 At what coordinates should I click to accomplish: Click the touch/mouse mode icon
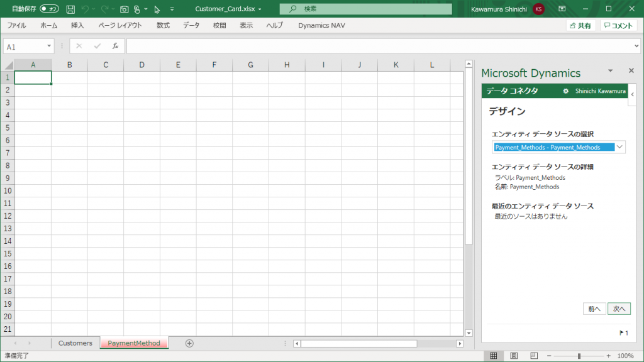pos(137,9)
